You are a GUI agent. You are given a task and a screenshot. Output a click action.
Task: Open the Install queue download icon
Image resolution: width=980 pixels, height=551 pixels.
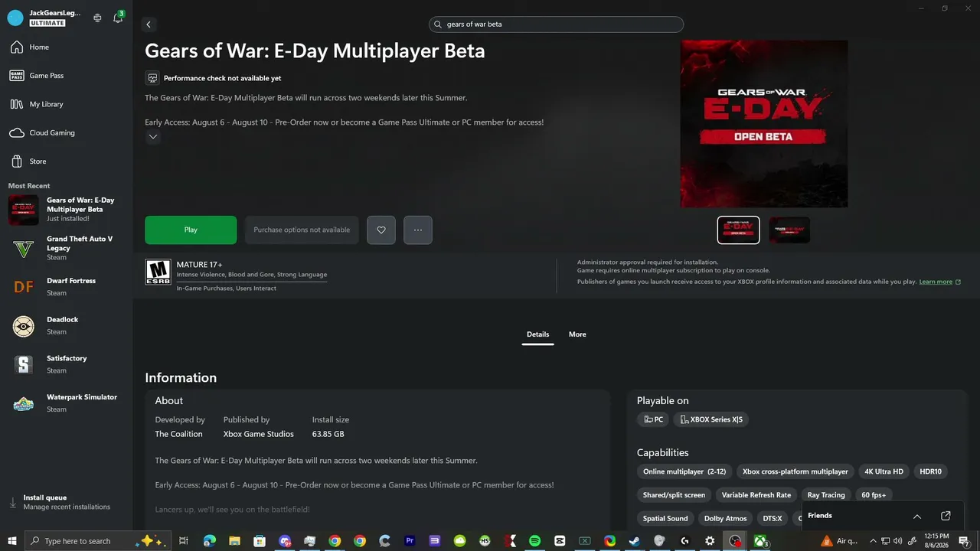(12, 502)
